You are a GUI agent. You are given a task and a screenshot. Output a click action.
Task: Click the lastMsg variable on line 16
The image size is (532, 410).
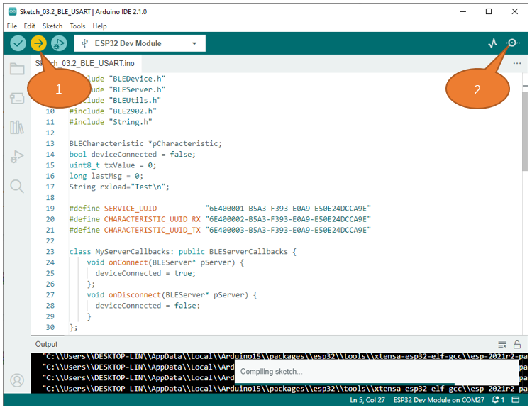tap(106, 176)
